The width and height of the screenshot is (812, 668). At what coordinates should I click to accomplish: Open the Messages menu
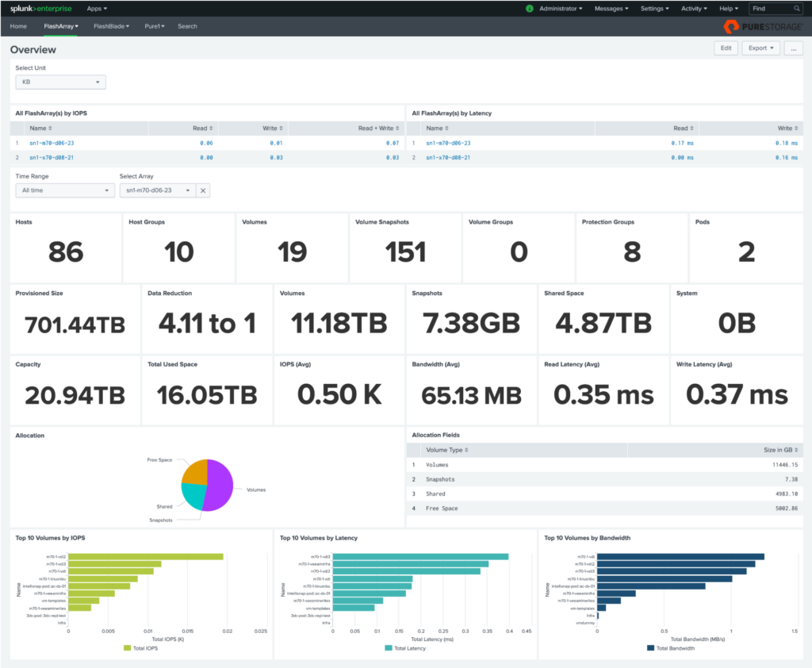(611, 8)
